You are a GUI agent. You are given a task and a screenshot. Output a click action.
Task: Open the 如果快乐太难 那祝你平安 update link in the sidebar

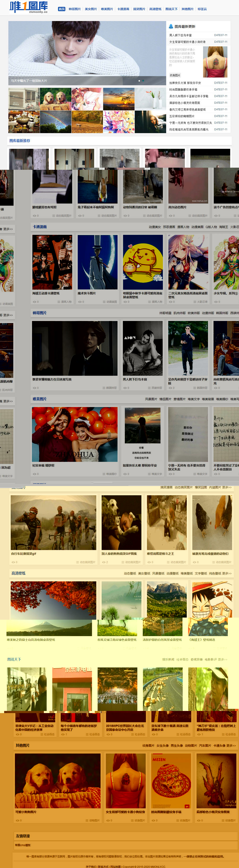[x=185, y=83]
